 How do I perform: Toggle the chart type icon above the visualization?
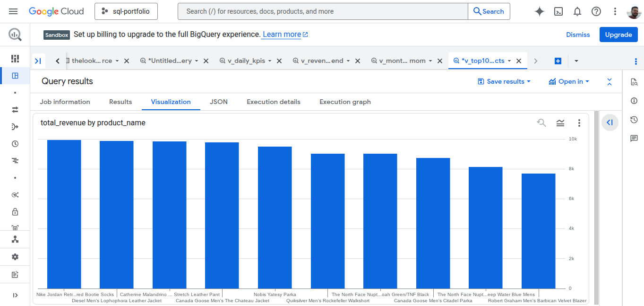[560, 122]
